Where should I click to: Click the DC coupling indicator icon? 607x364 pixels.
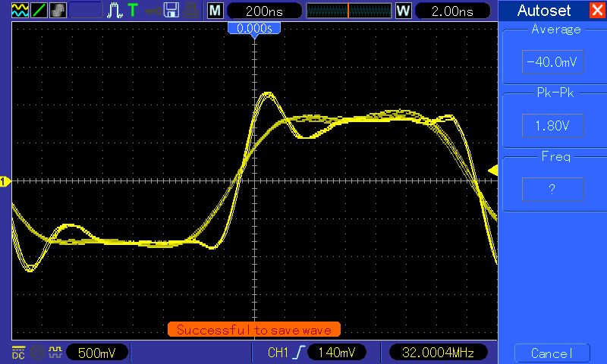(18, 353)
